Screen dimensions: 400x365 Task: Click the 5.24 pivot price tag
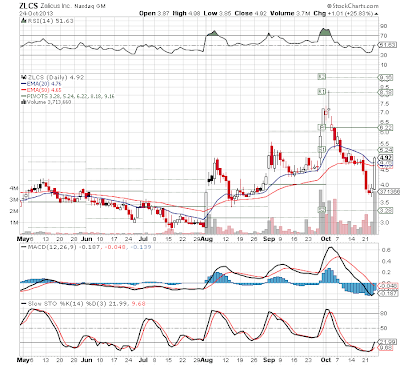[386, 150]
